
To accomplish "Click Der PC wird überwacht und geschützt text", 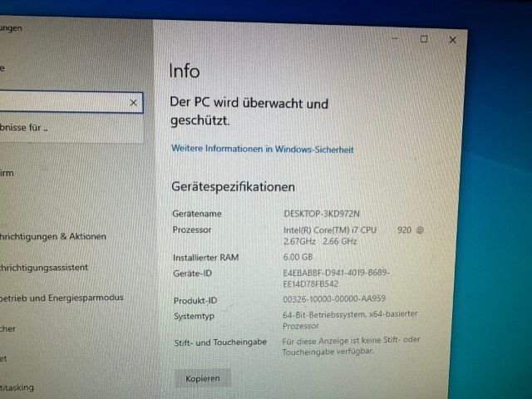I will click(249, 111).
